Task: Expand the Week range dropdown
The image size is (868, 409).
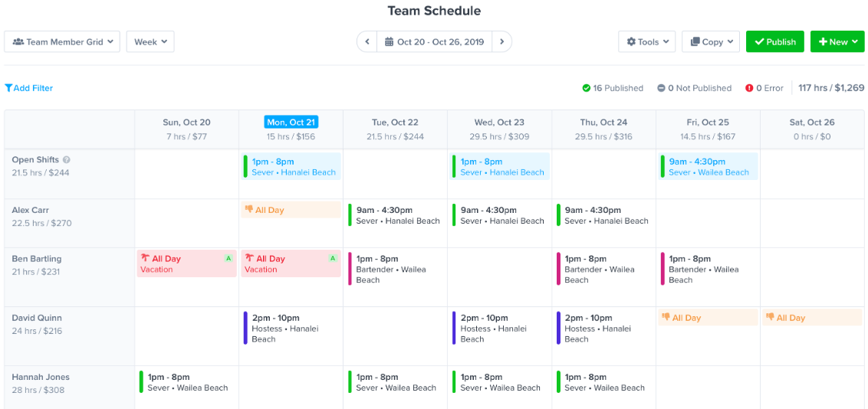Action: click(150, 42)
